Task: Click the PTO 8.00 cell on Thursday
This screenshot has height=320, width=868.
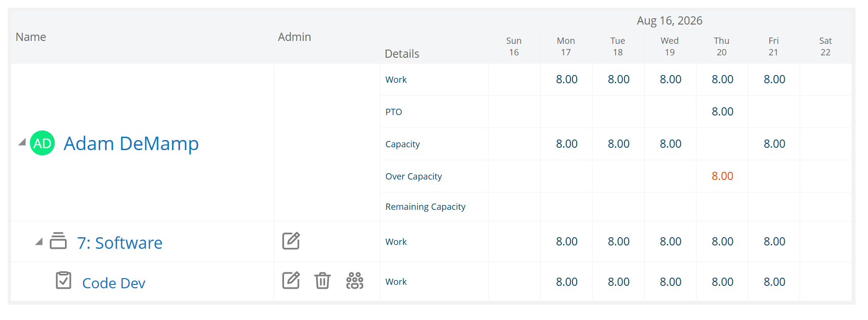Action: [x=722, y=112]
